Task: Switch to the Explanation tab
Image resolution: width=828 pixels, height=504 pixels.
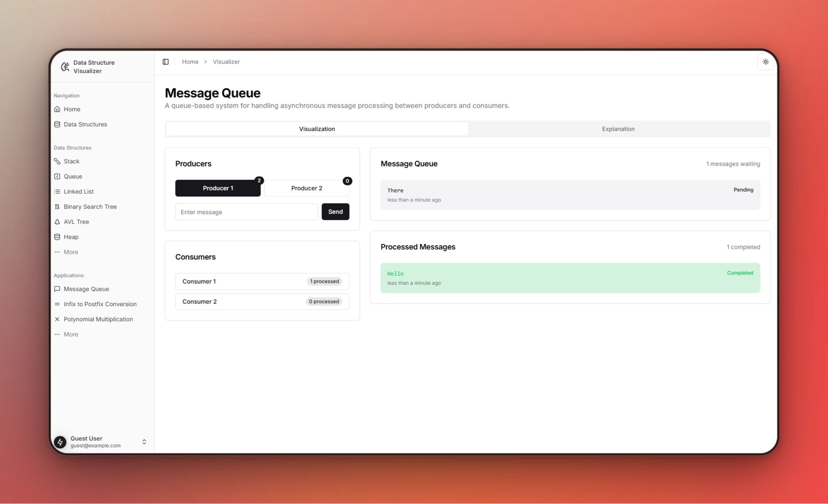Action: [618, 129]
